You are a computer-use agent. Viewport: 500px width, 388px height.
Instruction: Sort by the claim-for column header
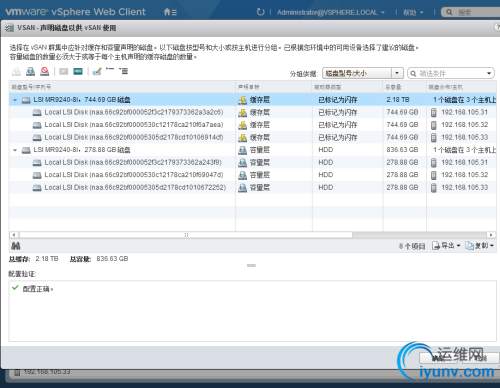pos(274,87)
